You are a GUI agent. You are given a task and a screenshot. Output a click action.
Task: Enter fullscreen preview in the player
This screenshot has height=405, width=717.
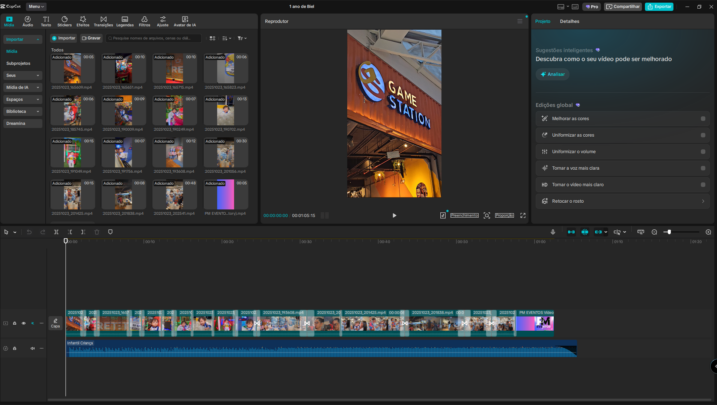[522, 215]
